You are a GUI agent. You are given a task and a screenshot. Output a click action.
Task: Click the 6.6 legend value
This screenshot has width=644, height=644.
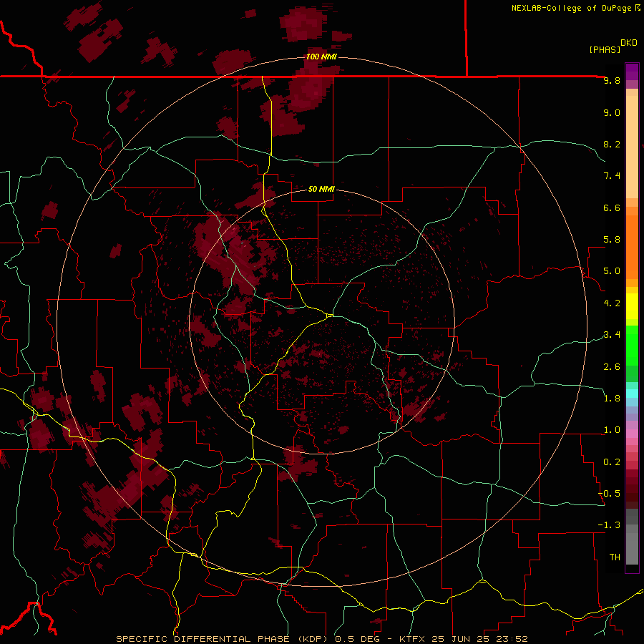pyautogui.click(x=612, y=208)
